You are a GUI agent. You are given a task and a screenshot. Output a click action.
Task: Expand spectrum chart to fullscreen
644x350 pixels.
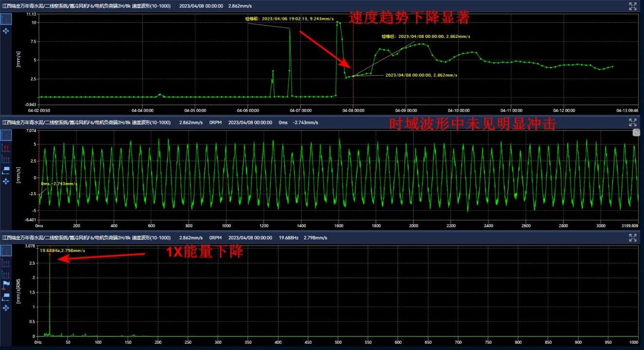(x=632, y=237)
